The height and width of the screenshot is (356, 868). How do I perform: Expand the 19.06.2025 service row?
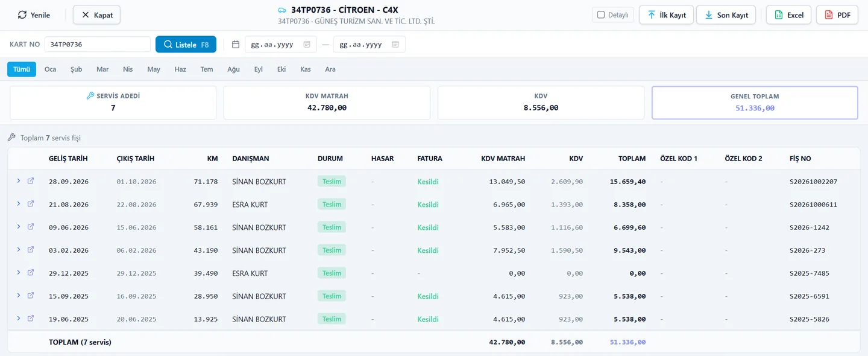[x=19, y=319]
